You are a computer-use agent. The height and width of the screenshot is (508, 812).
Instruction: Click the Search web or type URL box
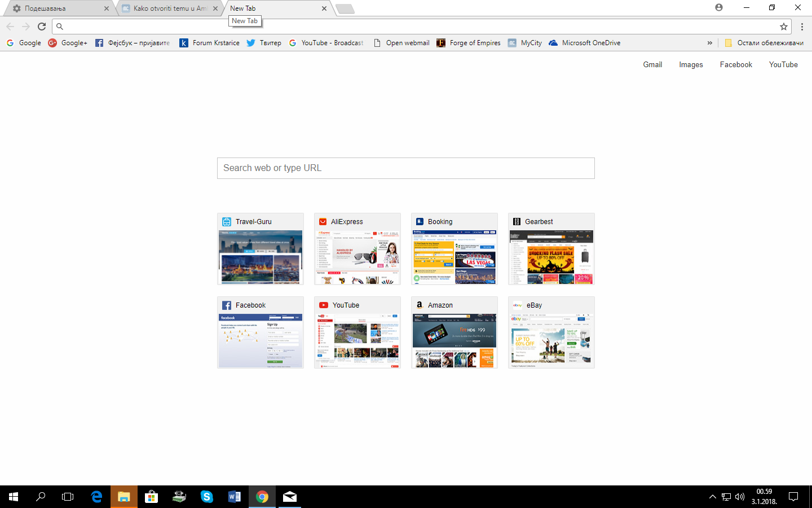(406, 168)
